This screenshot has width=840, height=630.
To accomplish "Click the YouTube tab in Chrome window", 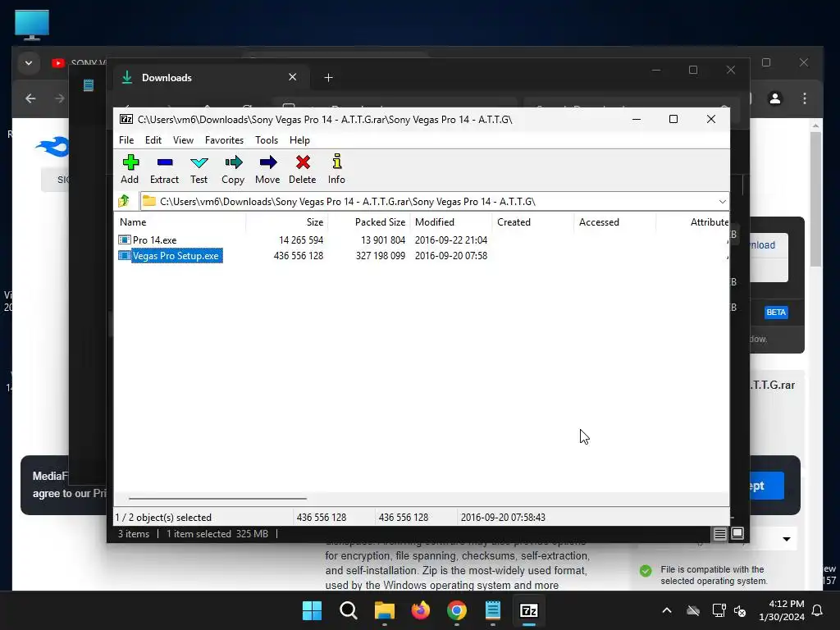I will coord(78,63).
